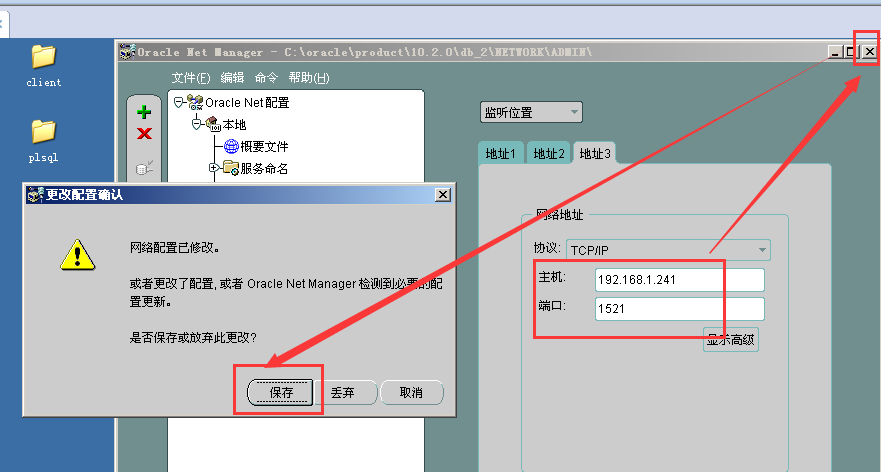The width and height of the screenshot is (881, 472).
Task: Click 保存 to save the changes
Action: pyautogui.click(x=280, y=392)
